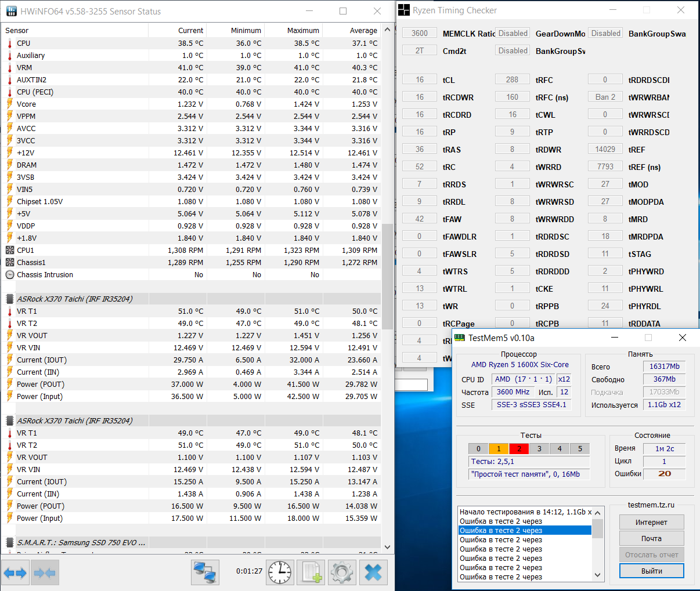Select test box 5 in TestMem5
This screenshot has height=591, width=700.
click(580, 448)
